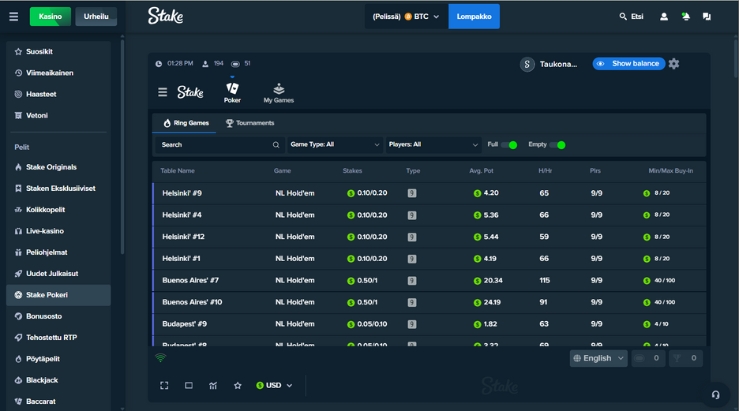
Task: Click Pöytäpelit icon in sidebar
Action: pos(18,359)
